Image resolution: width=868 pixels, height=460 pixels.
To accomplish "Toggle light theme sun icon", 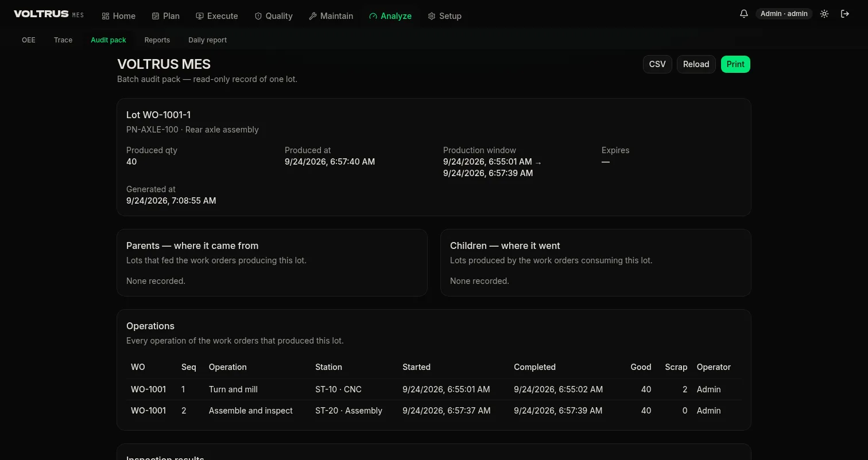I will [824, 14].
